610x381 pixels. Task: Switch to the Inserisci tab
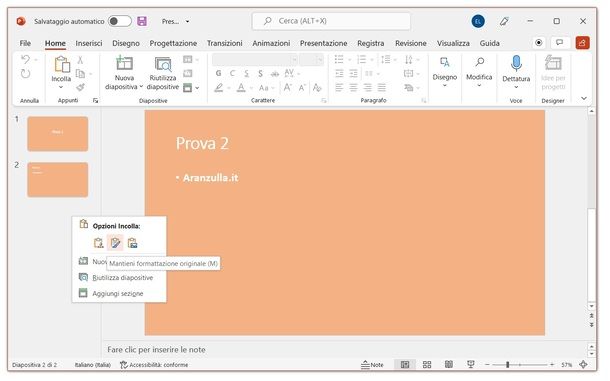(x=89, y=43)
